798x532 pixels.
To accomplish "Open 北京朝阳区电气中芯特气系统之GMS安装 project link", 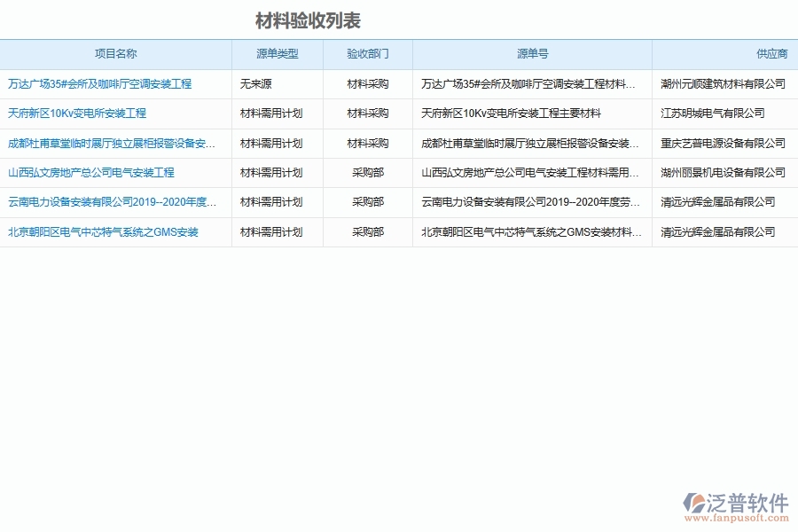I will coord(103,233).
